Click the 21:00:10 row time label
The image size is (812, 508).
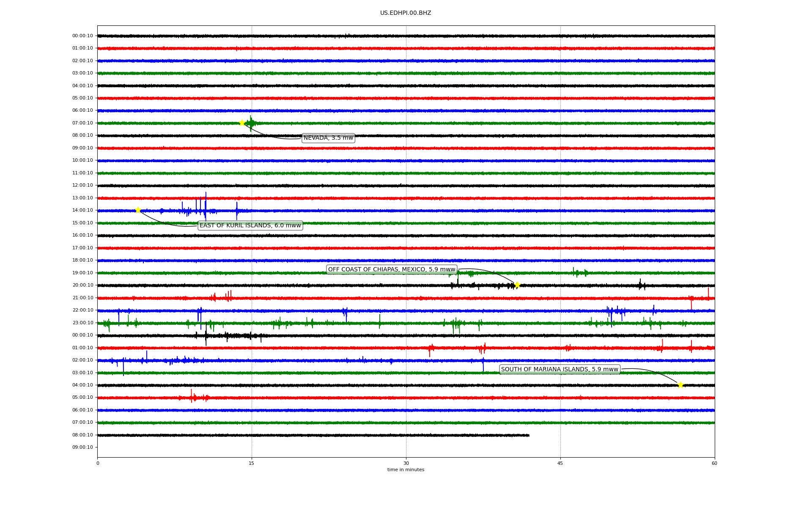click(82, 298)
